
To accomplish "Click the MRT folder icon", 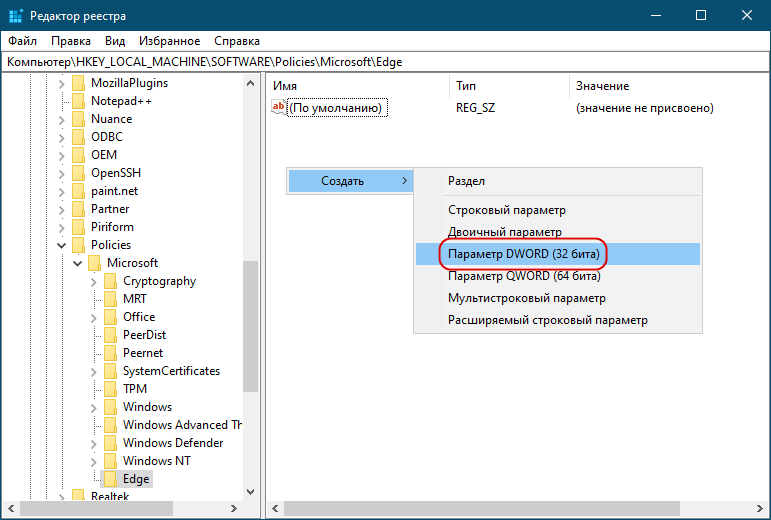I will pos(111,299).
